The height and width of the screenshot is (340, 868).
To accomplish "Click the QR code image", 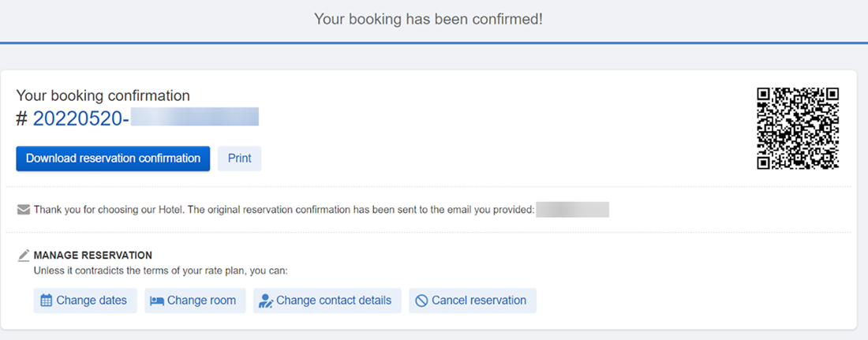I will click(x=798, y=128).
